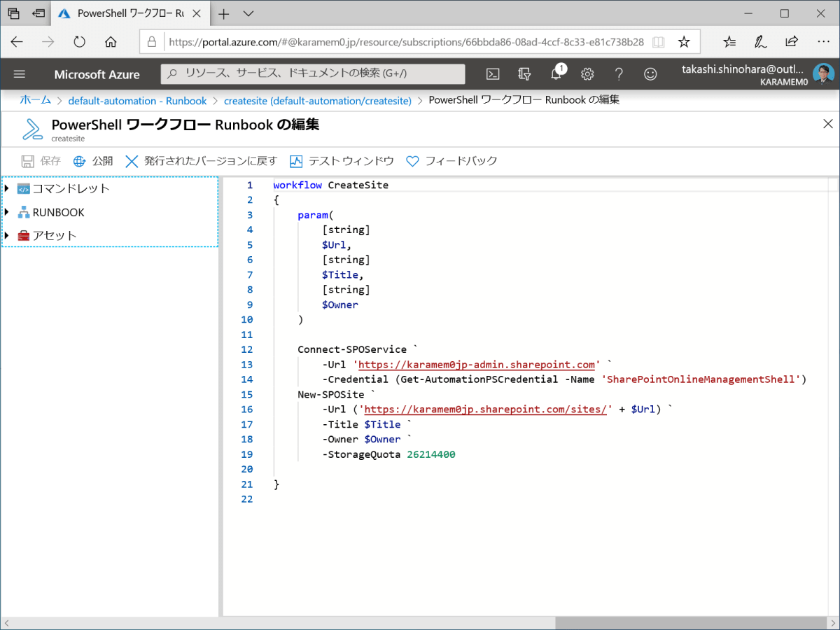The height and width of the screenshot is (630, 840).
Task: Revert with 発行されたバージョンに戻す
Action: coord(201,161)
